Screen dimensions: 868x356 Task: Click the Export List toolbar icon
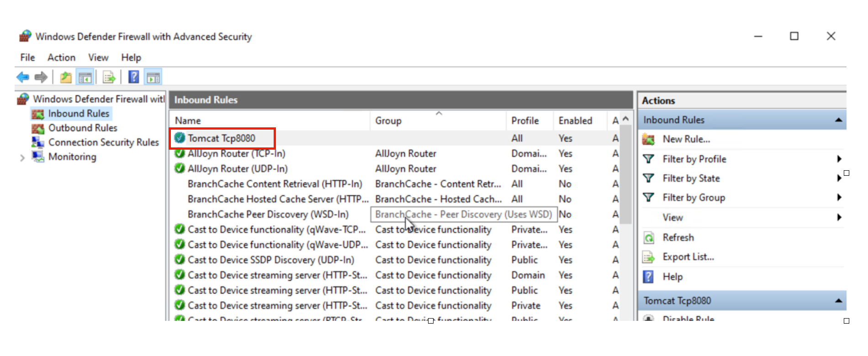(109, 77)
